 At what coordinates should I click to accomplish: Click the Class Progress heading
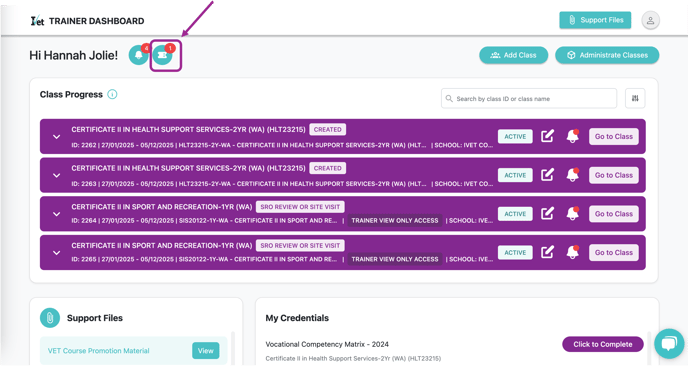point(71,94)
